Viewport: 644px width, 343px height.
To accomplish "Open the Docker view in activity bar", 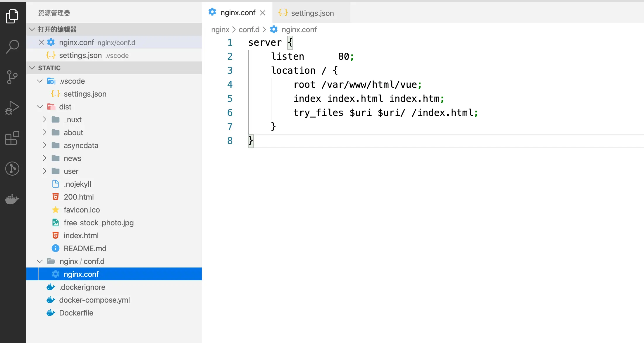I will click(x=12, y=199).
